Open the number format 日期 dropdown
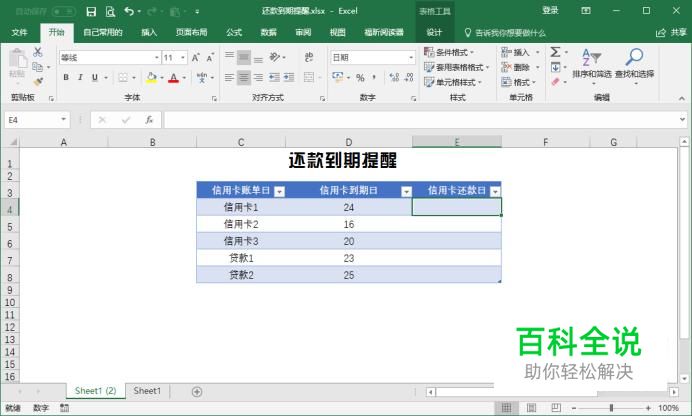Viewport: 692px width, 416px height. (x=411, y=57)
